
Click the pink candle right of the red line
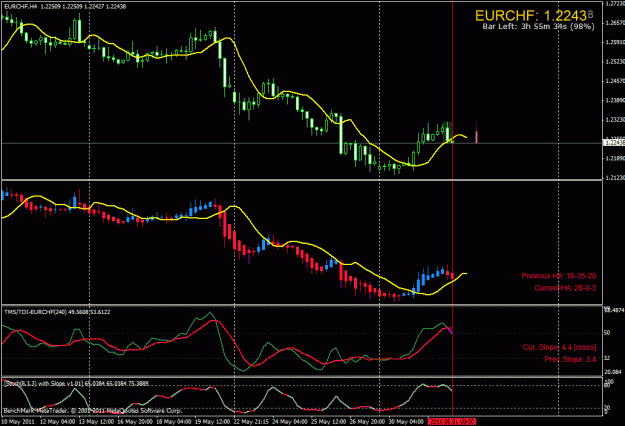476,135
